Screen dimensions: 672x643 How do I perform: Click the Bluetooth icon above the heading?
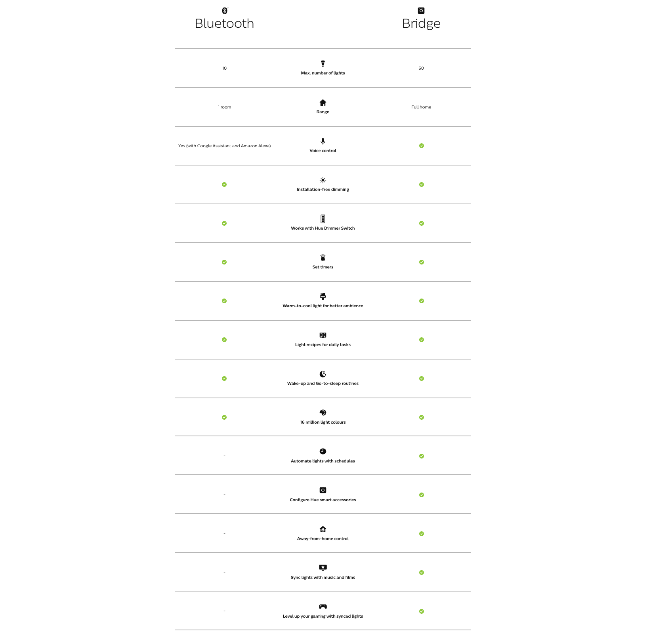click(225, 11)
